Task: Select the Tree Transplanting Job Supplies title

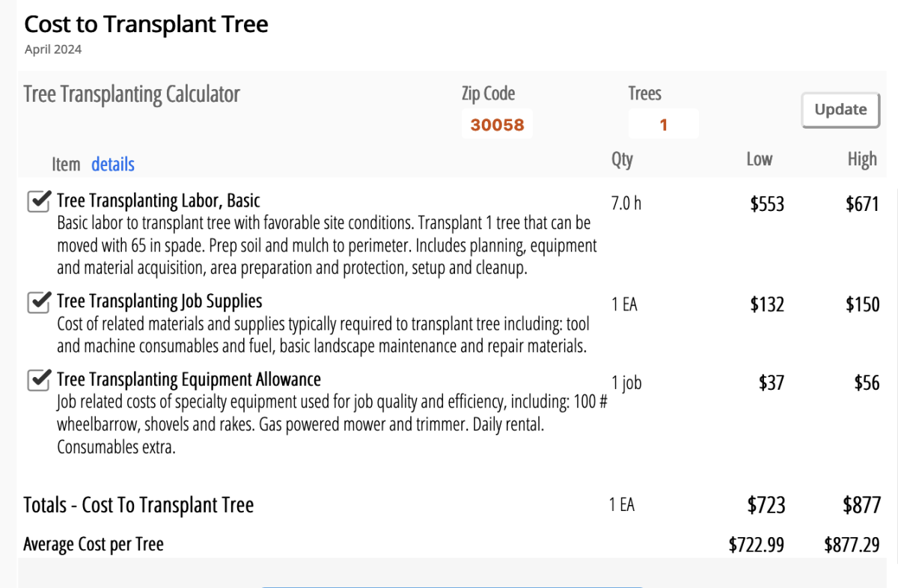Action: pos(159,301)
